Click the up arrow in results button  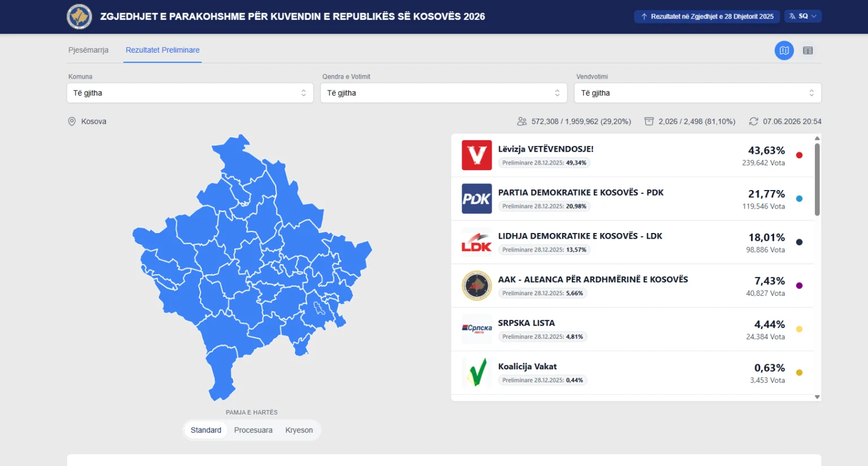(644, 16)
